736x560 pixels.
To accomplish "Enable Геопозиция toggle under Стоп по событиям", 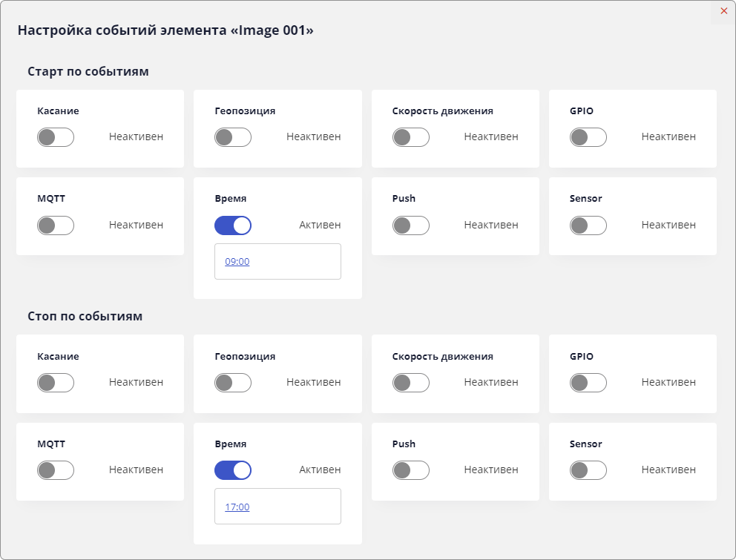I will [233, 383].
